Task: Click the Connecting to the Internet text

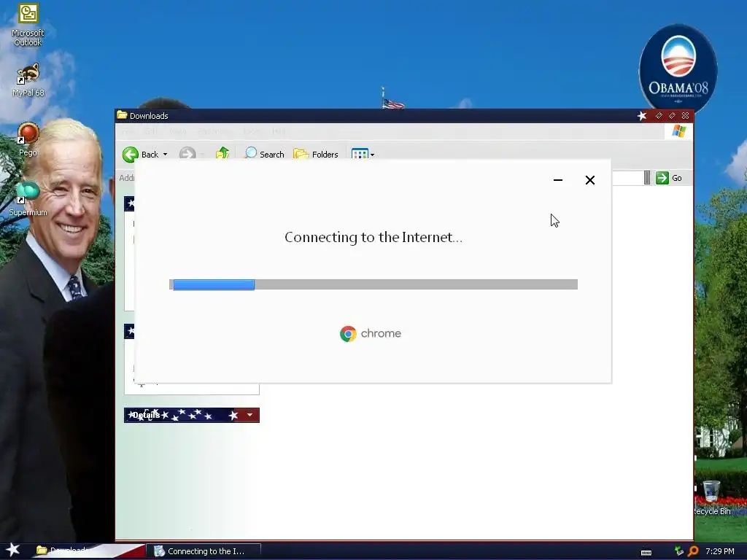Action: [x=373, y=237]
